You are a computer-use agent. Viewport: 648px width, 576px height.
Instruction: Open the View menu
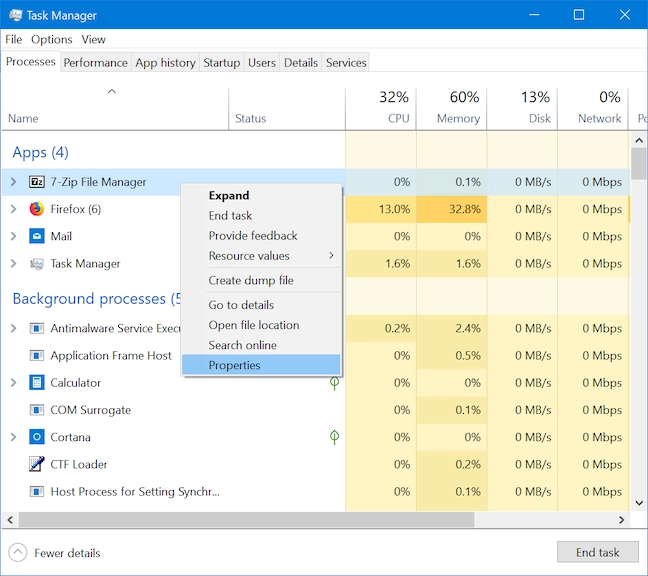coord(93,40)
